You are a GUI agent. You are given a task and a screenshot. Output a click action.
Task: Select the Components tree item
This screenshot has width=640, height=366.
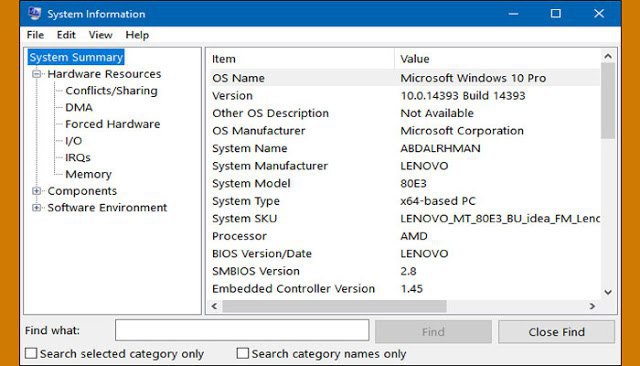(82, 191)
